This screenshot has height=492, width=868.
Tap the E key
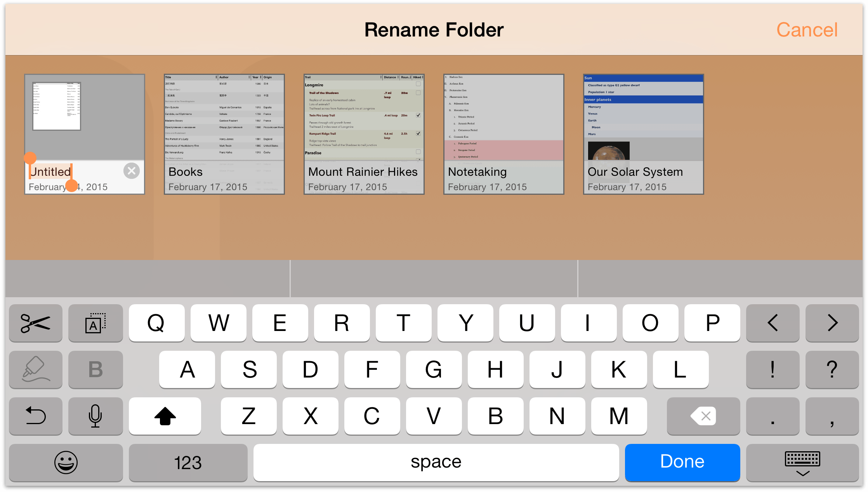point(280,323)
